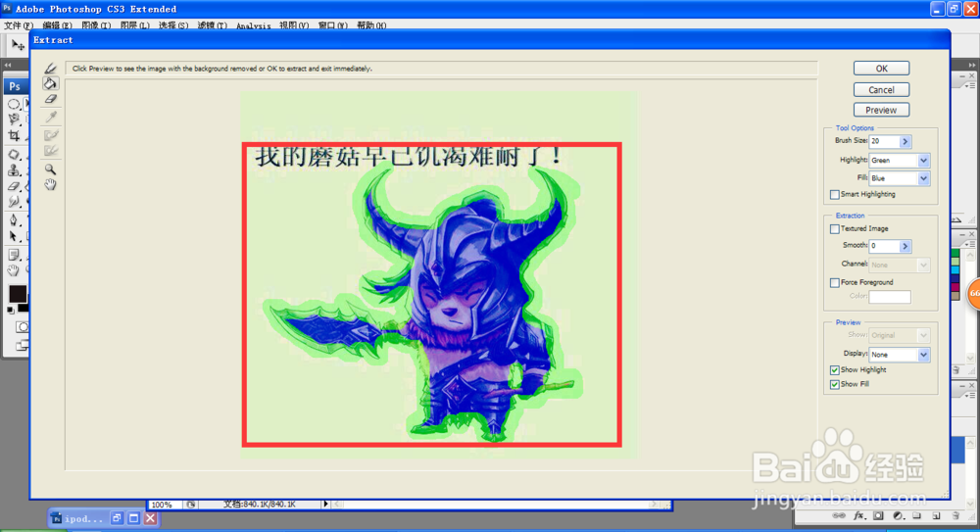The image size is (980, 532).
Task: Select the Lasso tool in Photoshop toolbox
Action: point(14,120)
